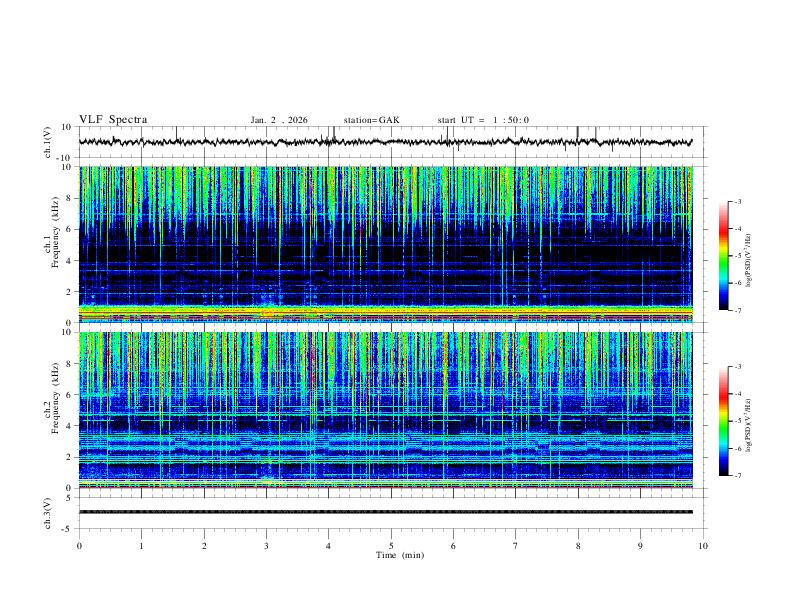Select the 'Jan. 2 , 2026' date text
The height and width of the screenshot is (612, 792).
click(279, 120)
